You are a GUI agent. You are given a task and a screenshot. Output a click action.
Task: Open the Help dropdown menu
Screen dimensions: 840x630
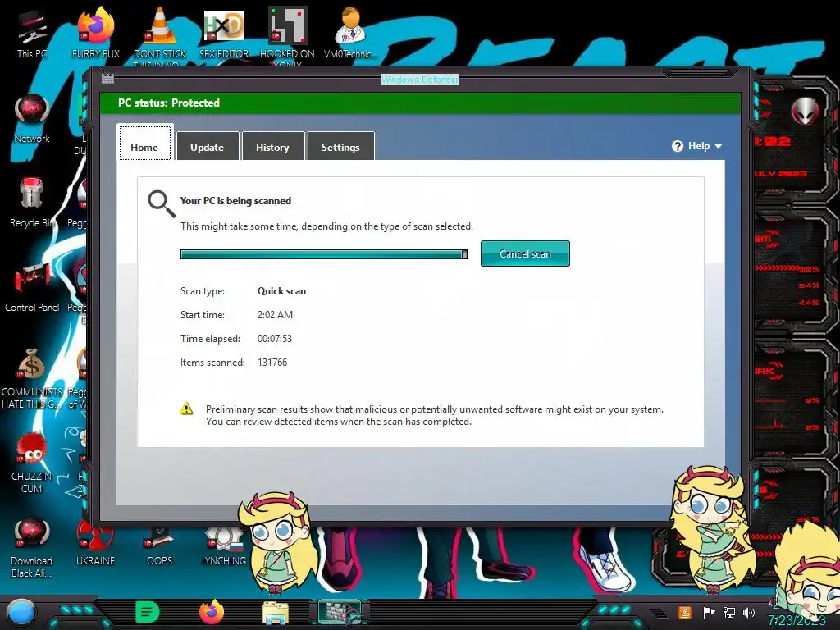pyautogui.click(x=697, y=146)
